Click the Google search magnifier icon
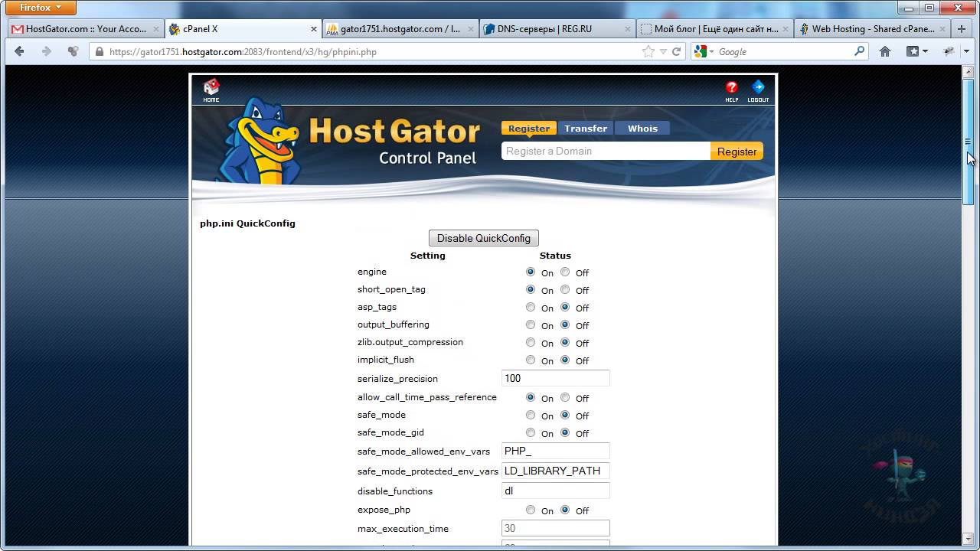The width and height of the screenshot is (980, 551). 859,51
